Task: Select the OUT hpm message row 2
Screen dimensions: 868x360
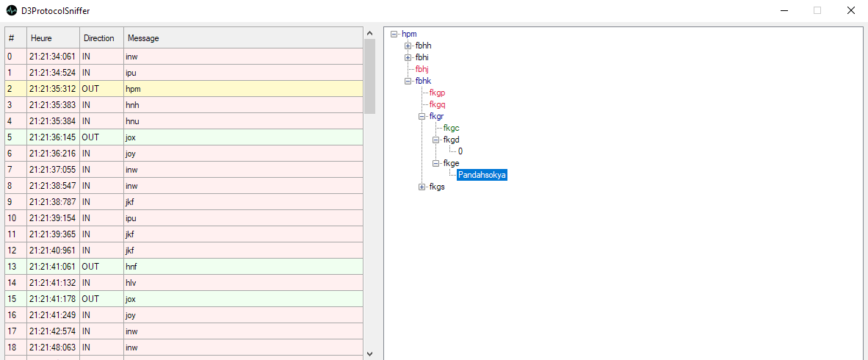Action: pos(184,89)
